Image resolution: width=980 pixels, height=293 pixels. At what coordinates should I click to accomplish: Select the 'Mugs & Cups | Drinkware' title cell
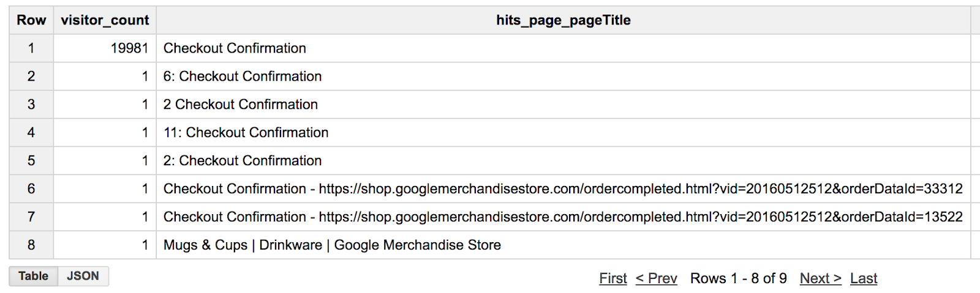(x=563, y=245)
